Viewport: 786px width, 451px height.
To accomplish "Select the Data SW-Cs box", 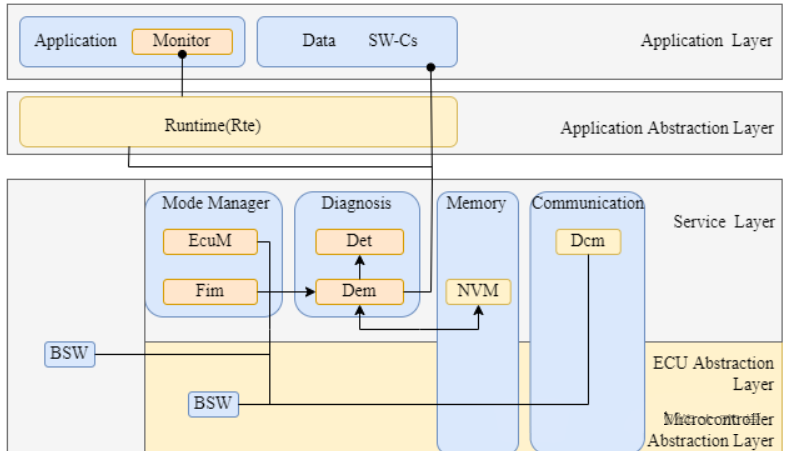I will [x=357, y=41].
